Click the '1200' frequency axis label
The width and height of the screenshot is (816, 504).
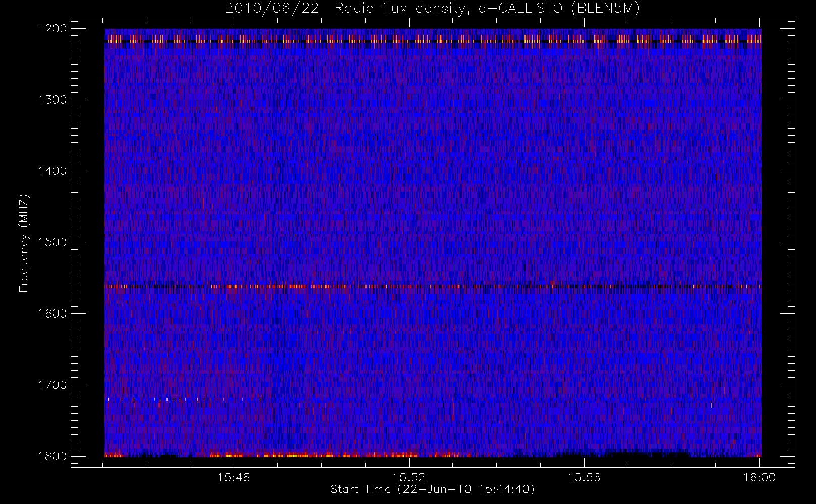52,28
